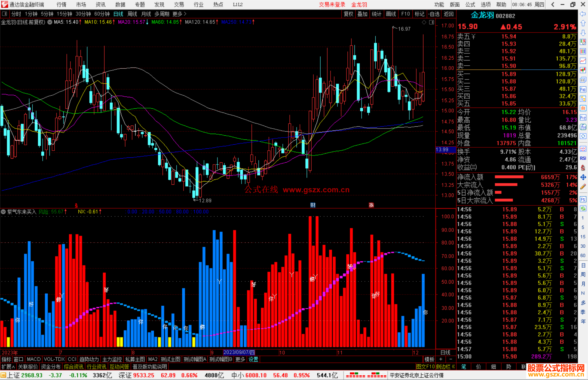Image resolution: width=588 pixels, height=380 pixels.
Task: Click the green refresh sidebar icon
Action: coord(583,209)
